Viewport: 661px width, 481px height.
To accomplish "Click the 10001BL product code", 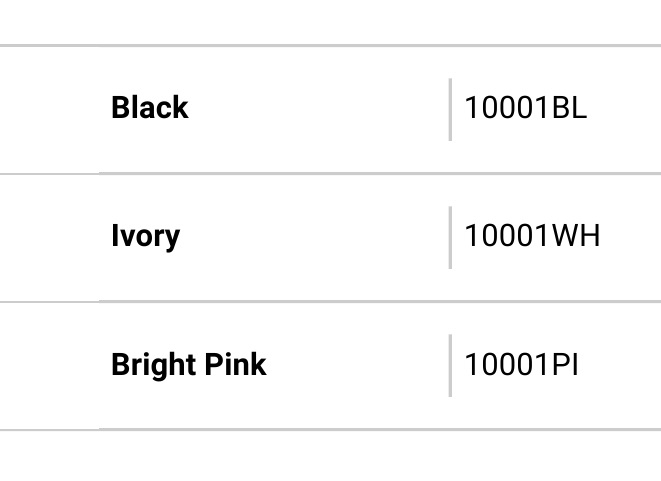I will (525, 108).
